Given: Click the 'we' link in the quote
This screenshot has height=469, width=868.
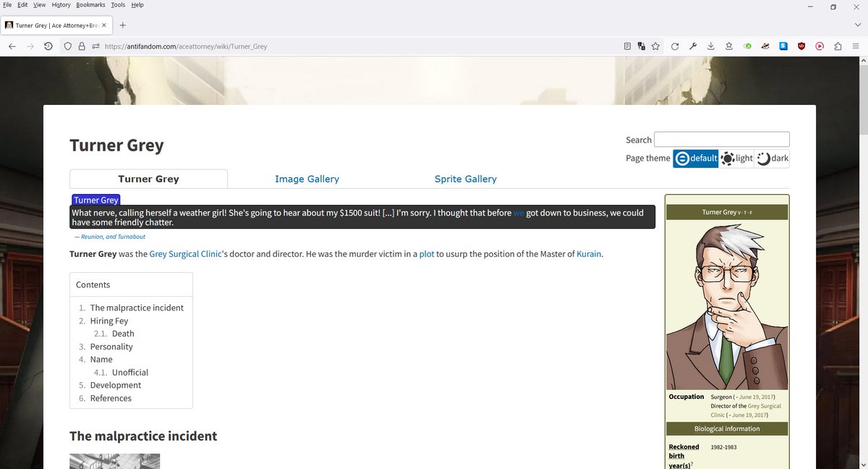Looking at the screenshot, I should [x=519, y=213].
